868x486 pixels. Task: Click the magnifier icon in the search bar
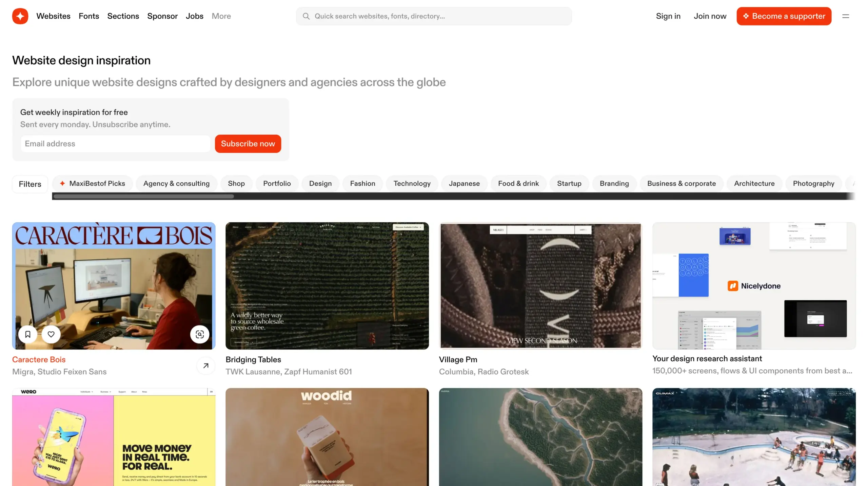[x=306, y=16]
